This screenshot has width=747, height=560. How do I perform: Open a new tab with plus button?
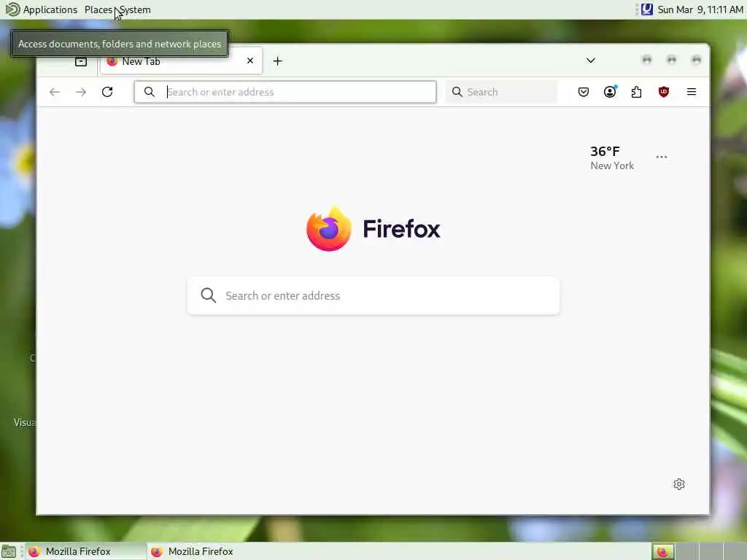point(278,61)
